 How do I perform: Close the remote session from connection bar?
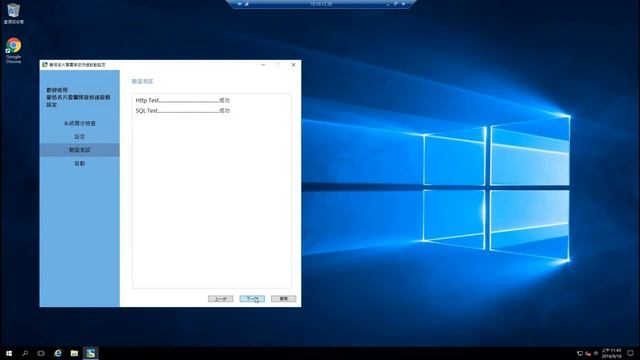click(403, 4)
